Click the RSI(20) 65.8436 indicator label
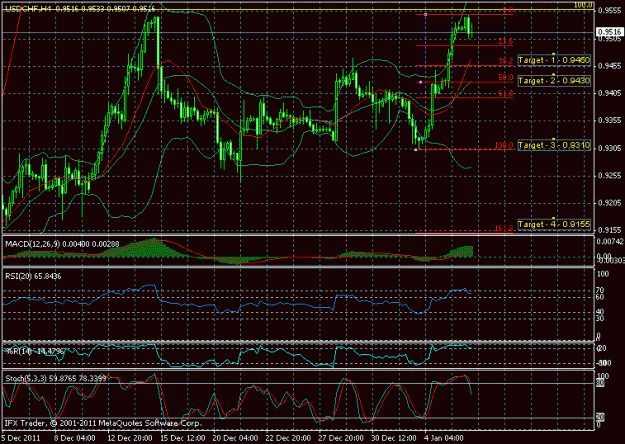This screenshot has width=625, height=444. click(x=33, y=276)
